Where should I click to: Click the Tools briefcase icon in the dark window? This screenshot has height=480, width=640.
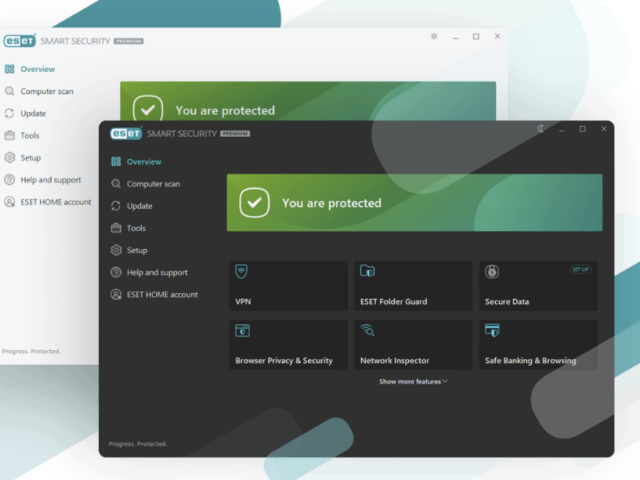[116, 228]
